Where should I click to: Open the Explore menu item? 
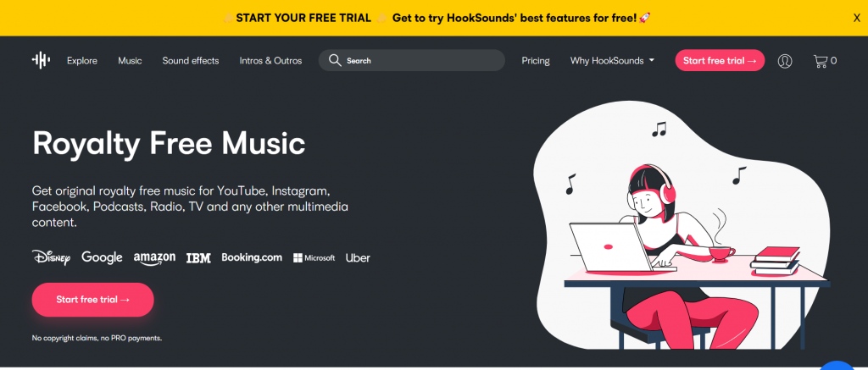(82, 61)
